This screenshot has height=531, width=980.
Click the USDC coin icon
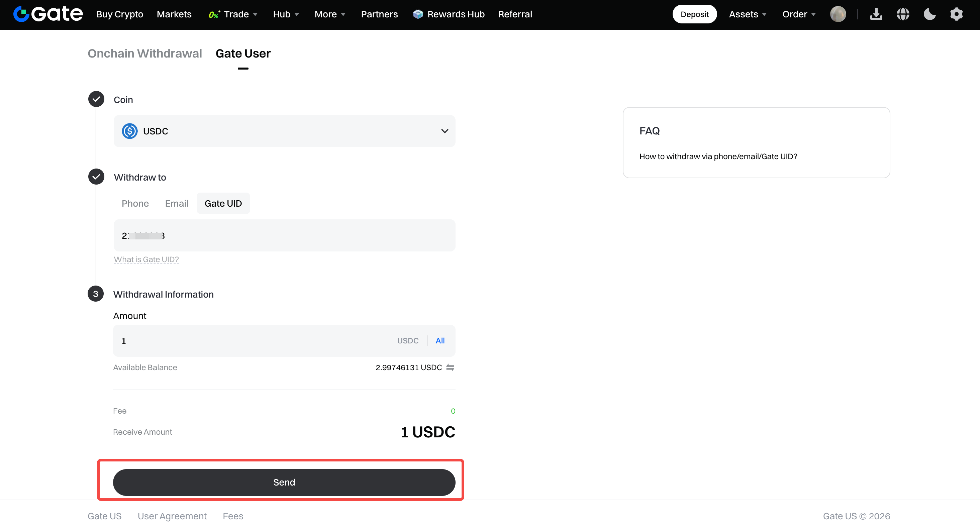coord(129,131)
